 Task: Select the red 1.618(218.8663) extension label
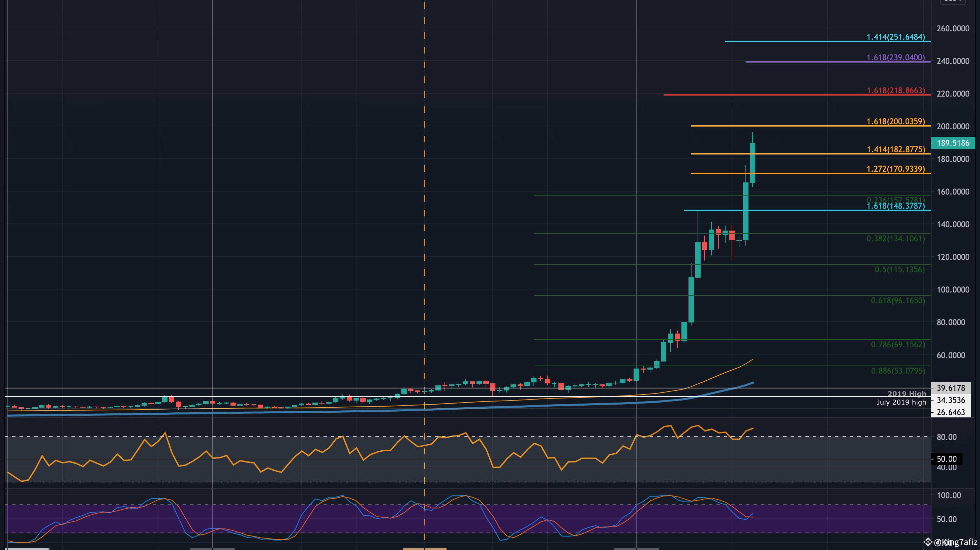(x=895, y=91)
